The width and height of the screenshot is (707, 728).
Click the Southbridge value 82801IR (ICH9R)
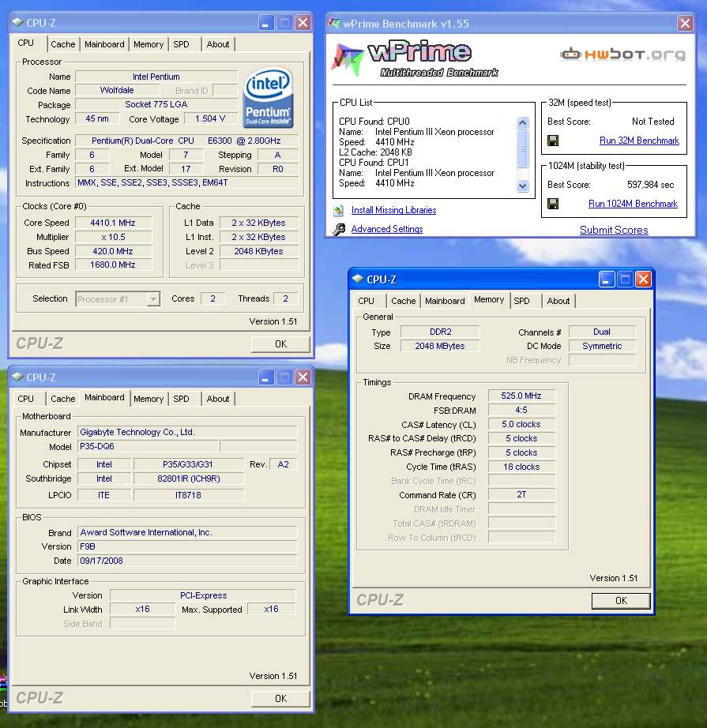[189, 478]
